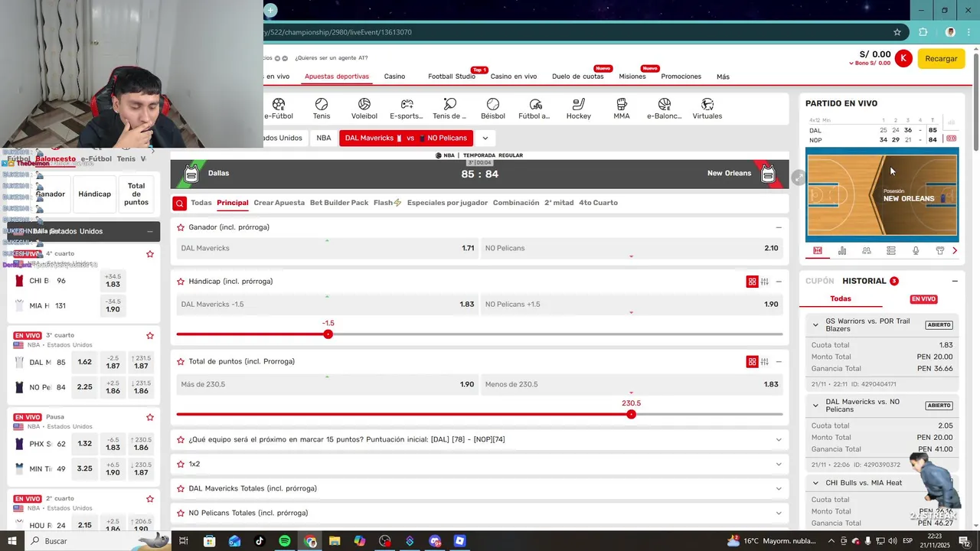Image resolution: width=980 pixels, height=551 pixels.
Task: Open the lineups players icon in live widget
Action: [x=867, y=250]
